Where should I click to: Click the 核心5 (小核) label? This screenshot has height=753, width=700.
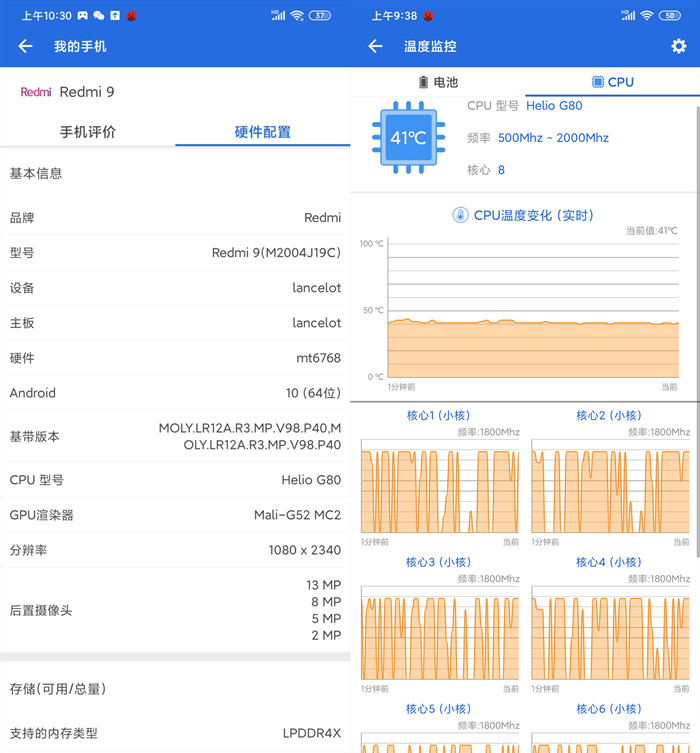click(438, 709)
